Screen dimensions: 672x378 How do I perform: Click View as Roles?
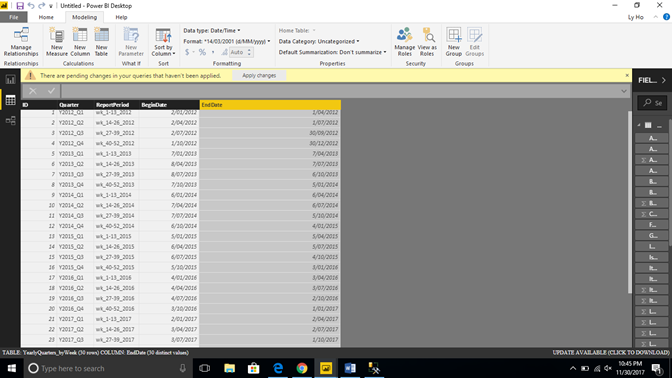[427, 41]
